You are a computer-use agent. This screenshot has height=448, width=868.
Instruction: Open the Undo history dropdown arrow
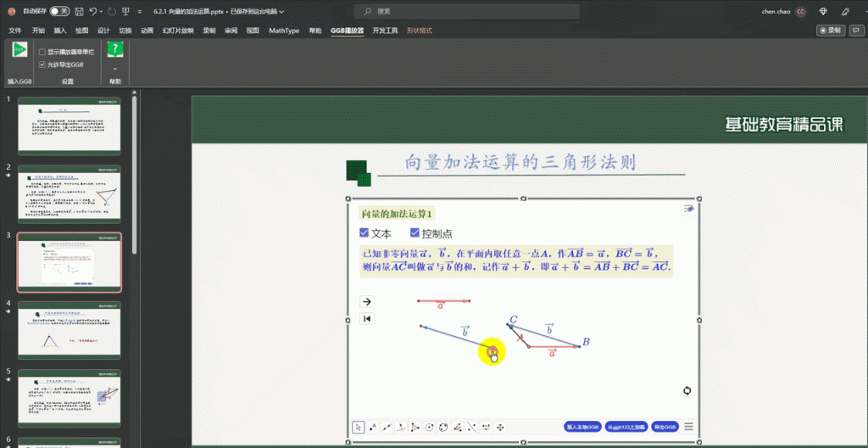[x=103, y=12]
